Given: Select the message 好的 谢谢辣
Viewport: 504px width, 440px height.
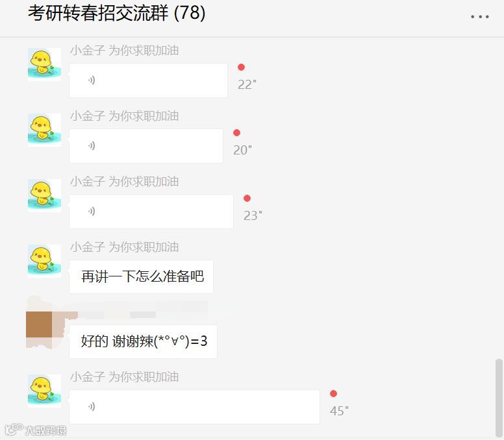Looking at the screenshot, I should 143,342.
